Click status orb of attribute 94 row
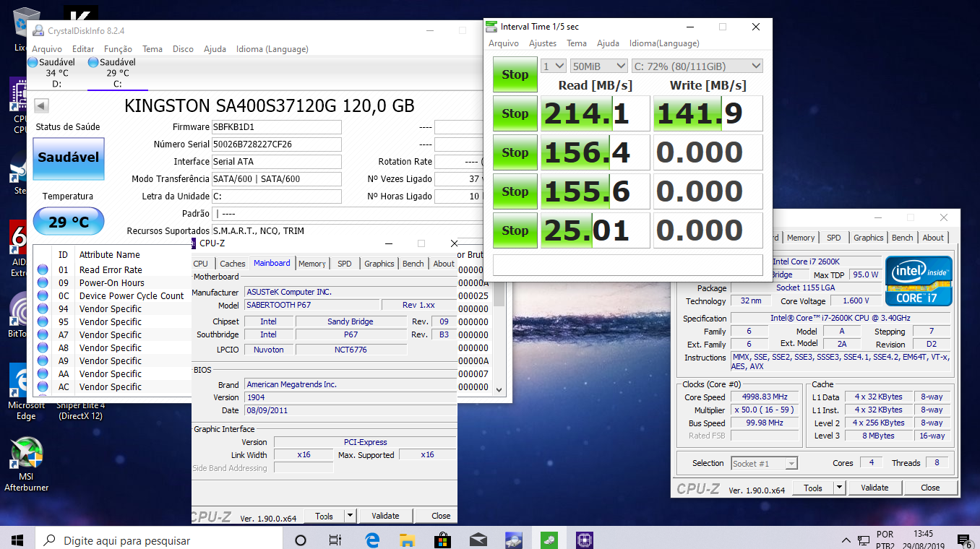 tap(43, 309)
